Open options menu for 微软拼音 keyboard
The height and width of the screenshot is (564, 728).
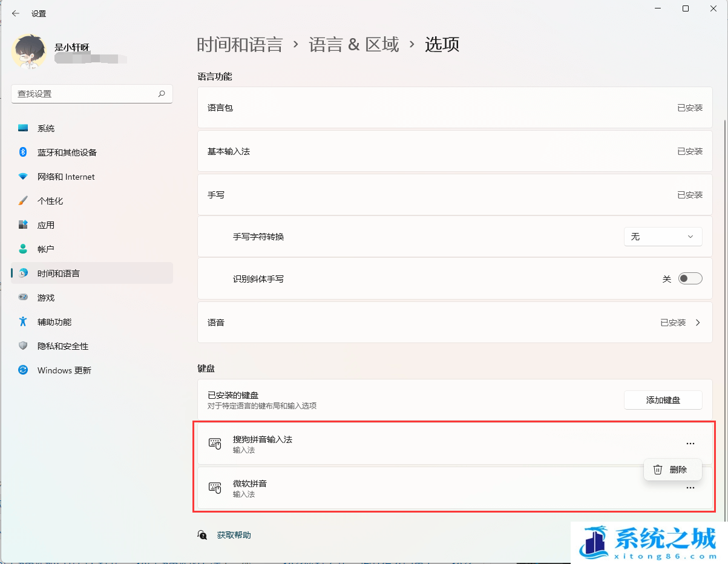pos(690,487)
